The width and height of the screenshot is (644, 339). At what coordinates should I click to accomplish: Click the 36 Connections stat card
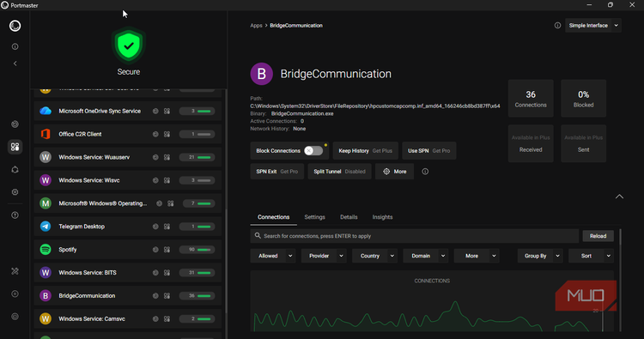[531, 99]
